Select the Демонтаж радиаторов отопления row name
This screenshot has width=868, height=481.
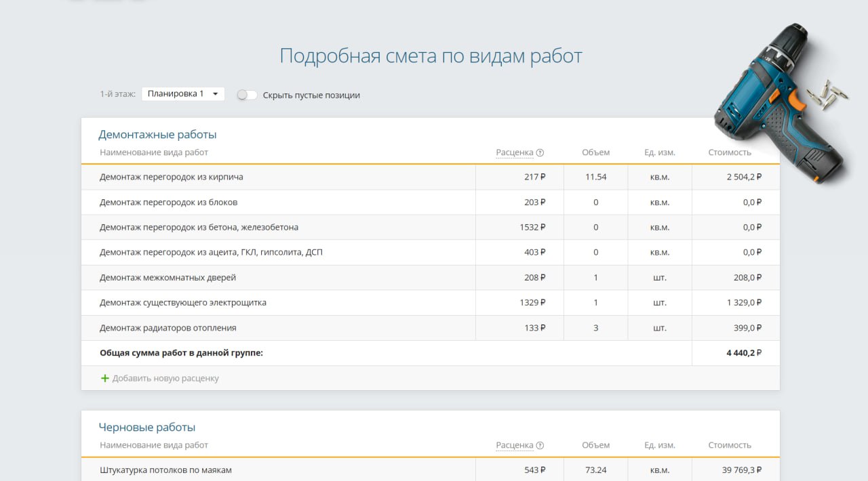(168, 328)
